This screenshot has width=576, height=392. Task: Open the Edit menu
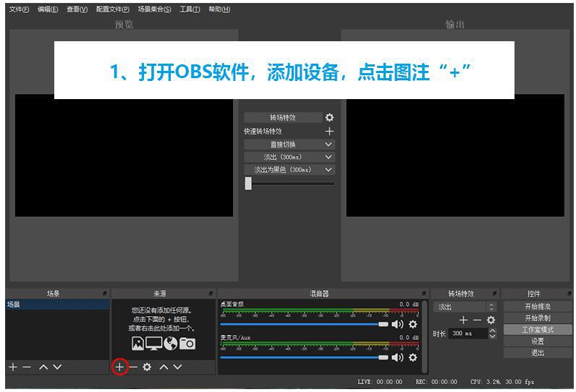pyautogui.click(x=48, y=9)
